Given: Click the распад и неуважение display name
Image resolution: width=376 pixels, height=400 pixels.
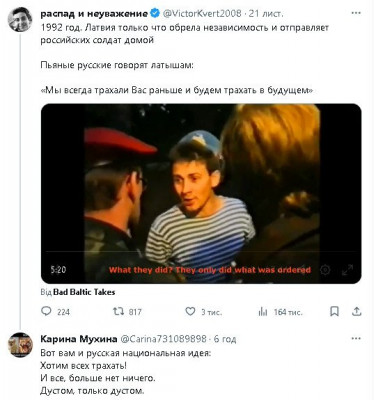Looking at the screenshot, I should click(x=94, y=14).
